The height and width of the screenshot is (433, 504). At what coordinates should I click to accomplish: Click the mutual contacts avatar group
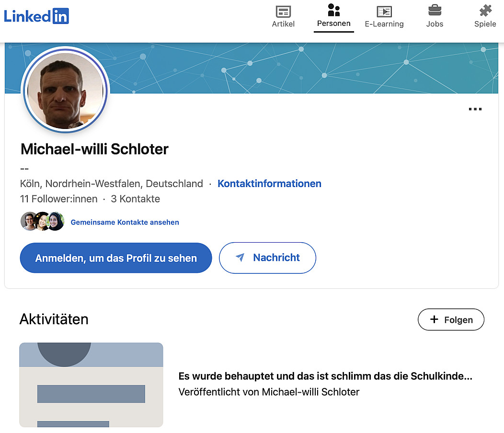[x=43, y=222]
